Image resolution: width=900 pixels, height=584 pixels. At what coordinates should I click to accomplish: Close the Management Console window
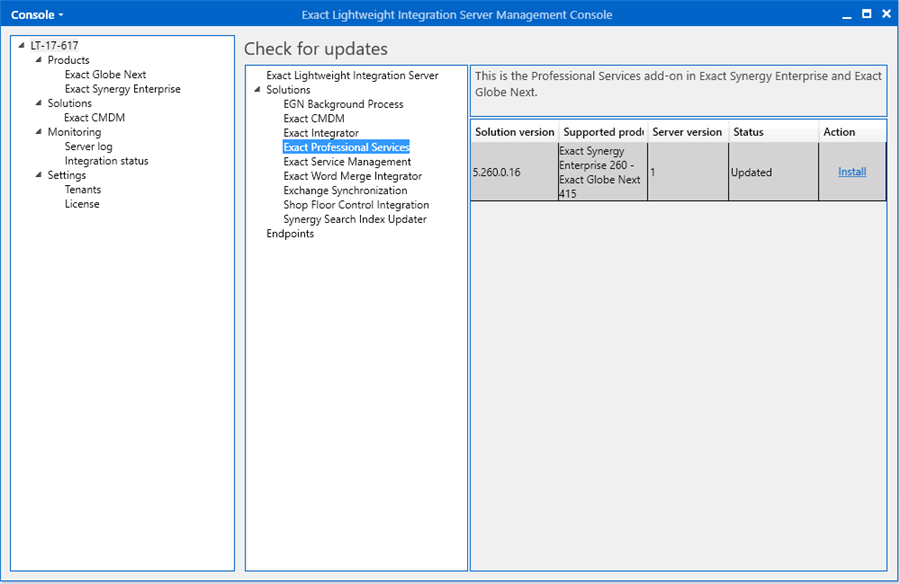click(886, 14)
